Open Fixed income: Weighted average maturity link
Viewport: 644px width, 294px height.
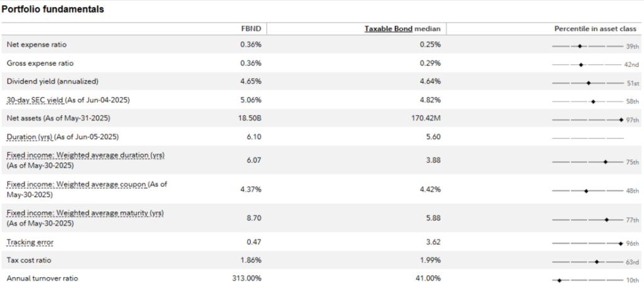coord(85,213)
